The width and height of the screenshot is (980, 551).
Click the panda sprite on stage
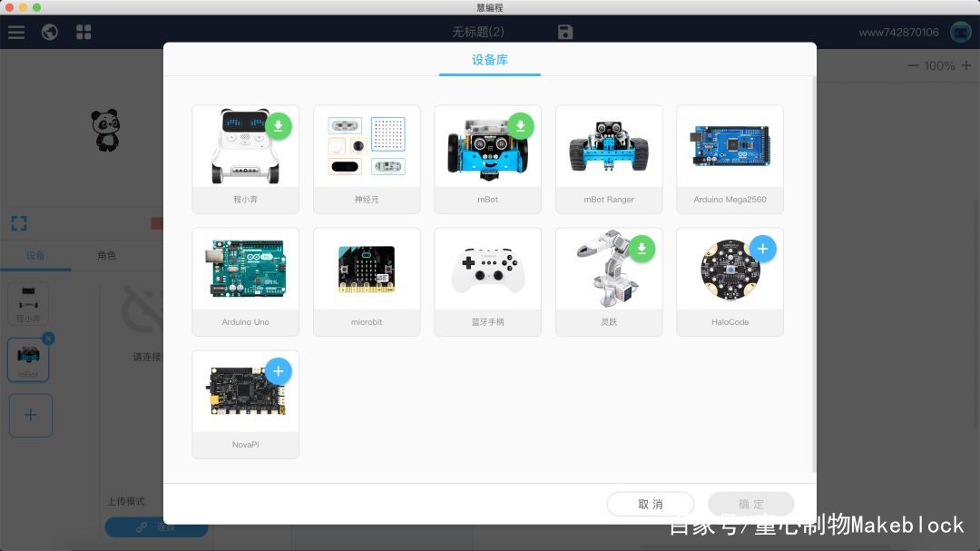click(x=105, y=130)
